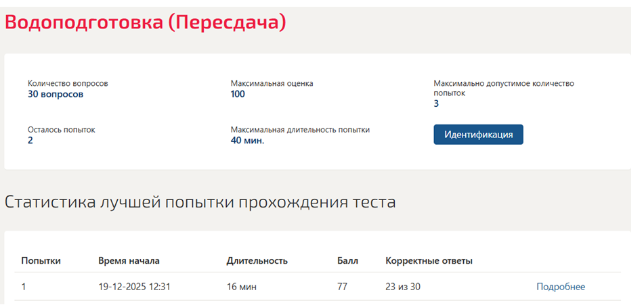
Task: Click the Длительность column header
Action: pyautogui.click(x=257, y=261)
